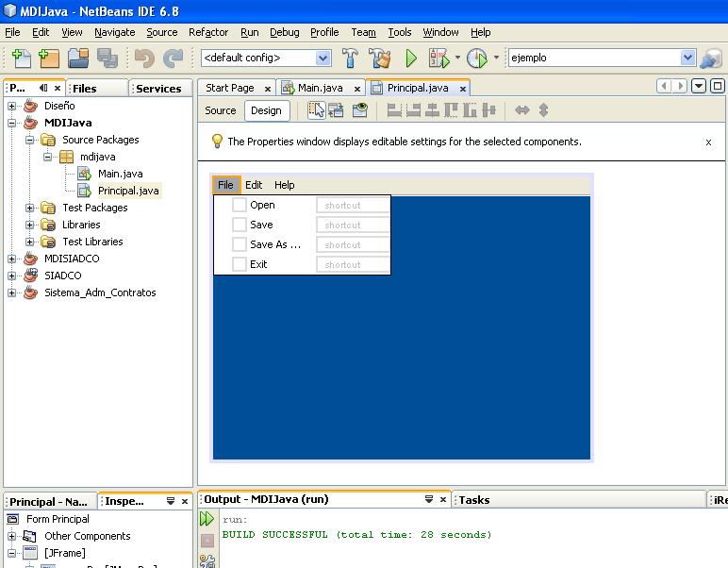Show opened documents list dropdown
This screenshot has height=568, width=728.
[698, 86]
